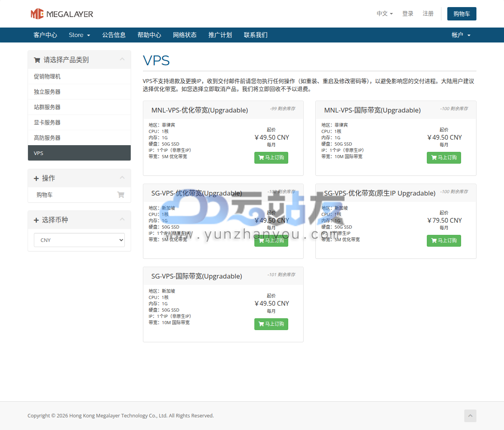Switch to the 网络状态 navigation item
The image size is (504, 430).
(185, 35)
